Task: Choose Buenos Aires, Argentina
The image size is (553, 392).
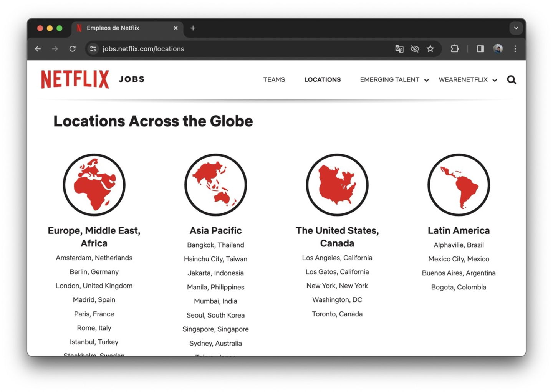Action: [459, 273]
